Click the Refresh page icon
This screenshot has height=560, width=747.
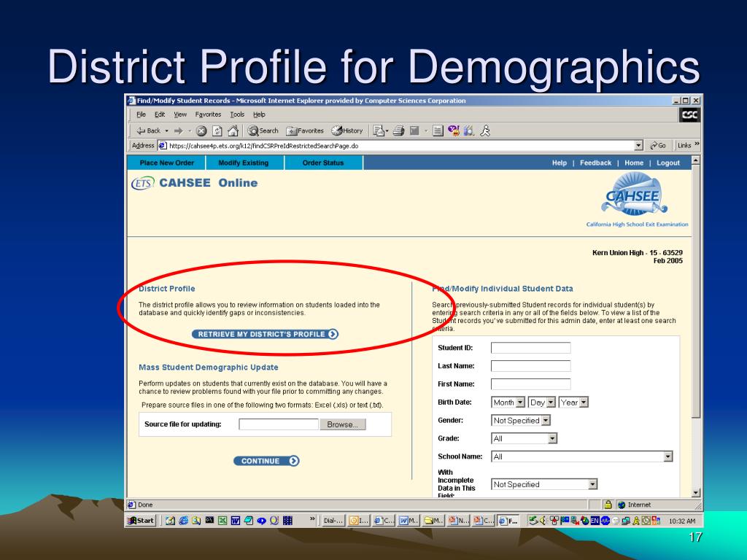coord(217,131)
